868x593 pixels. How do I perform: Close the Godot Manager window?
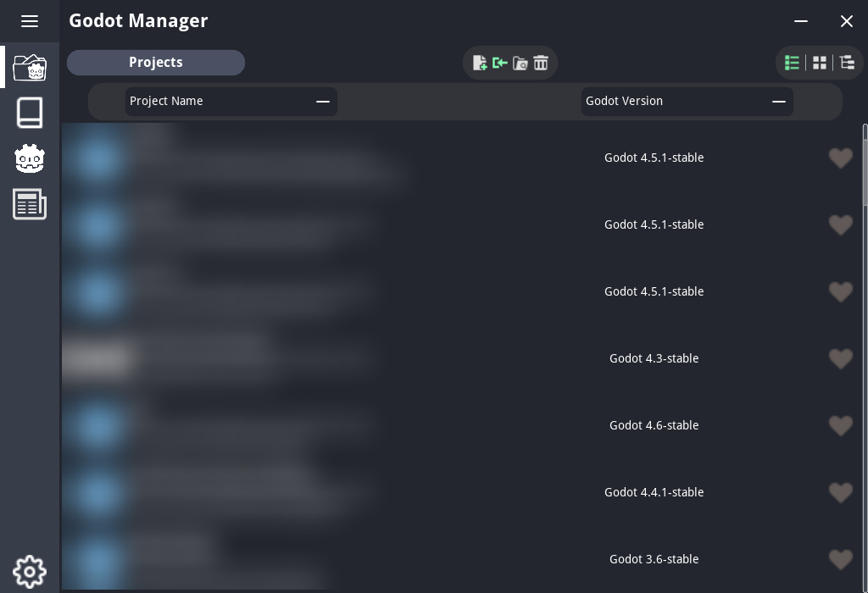[x=847, y=21]
